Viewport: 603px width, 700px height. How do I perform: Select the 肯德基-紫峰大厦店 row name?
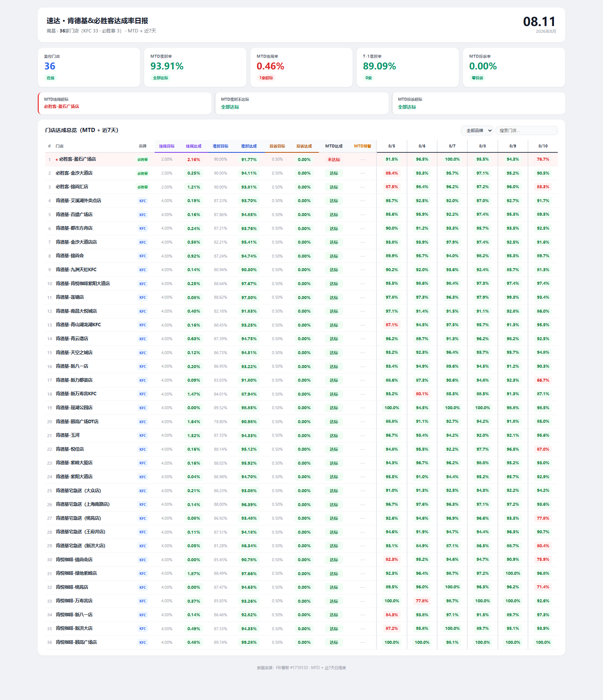[74, 463]
